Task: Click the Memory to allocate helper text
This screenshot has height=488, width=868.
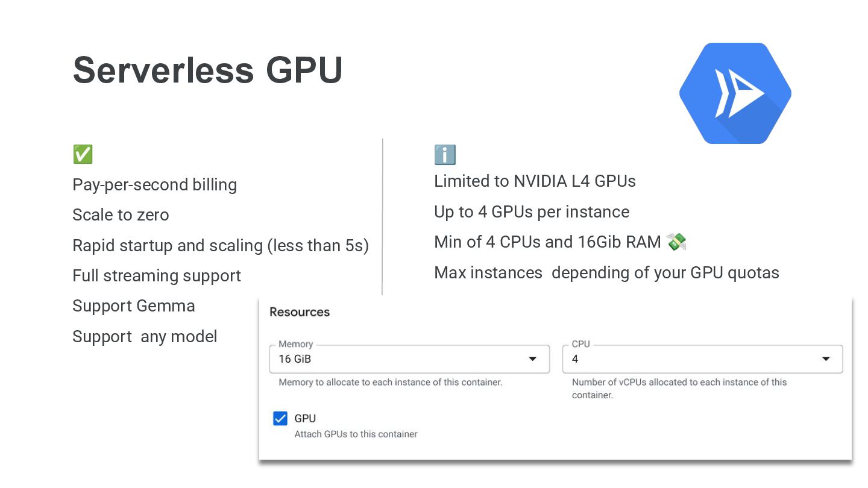Action: coord(391,382)
